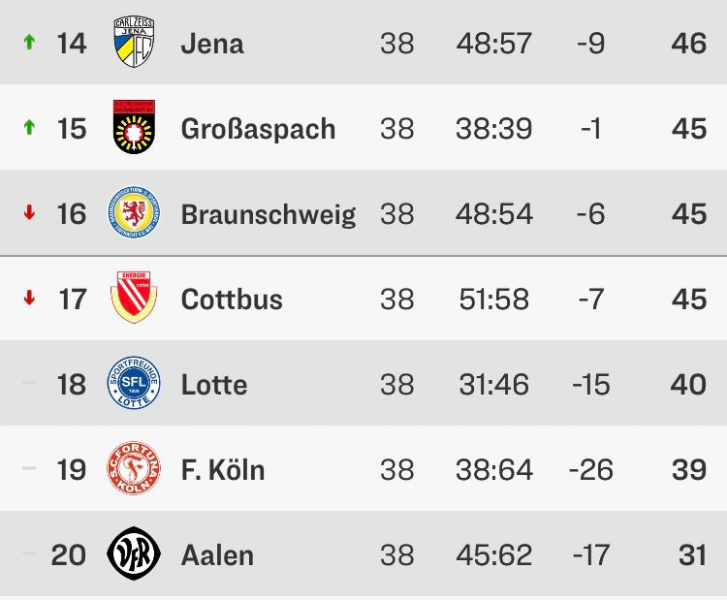727x600 pixels.
Task: Select the Braunschweig team name
Action: (x=268, y=214)
